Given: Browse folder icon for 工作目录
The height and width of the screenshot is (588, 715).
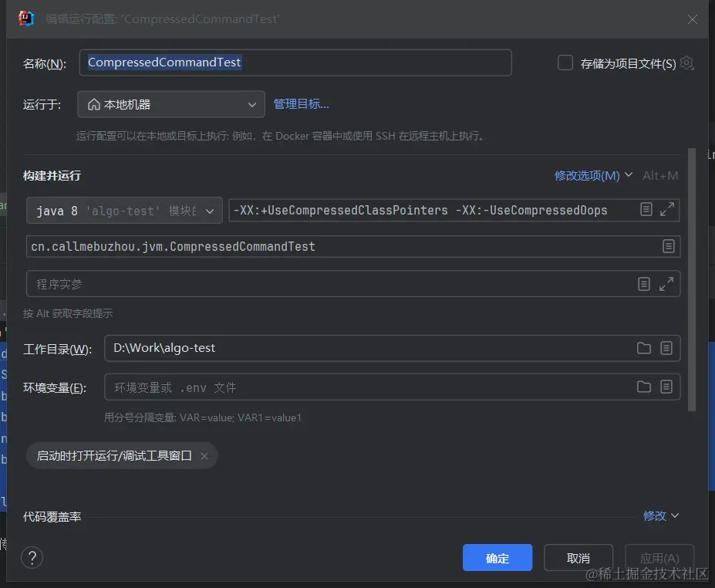Looking at the screenshot, I should pos(643,348).
